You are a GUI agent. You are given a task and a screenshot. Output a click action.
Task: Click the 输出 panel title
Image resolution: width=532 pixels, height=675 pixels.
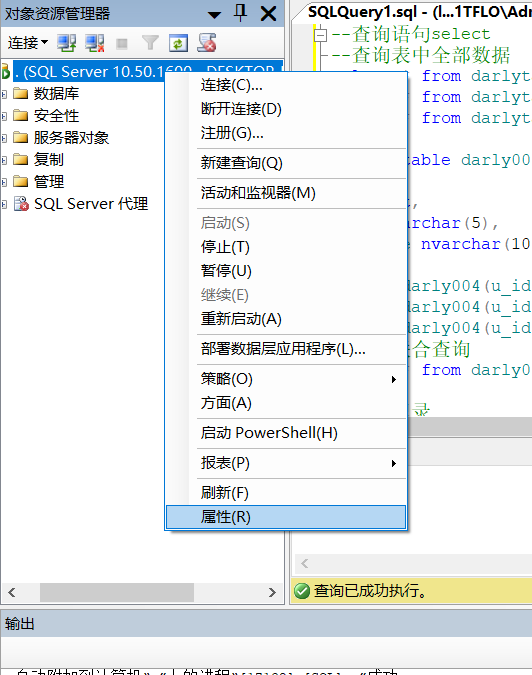tap(20, 624)
